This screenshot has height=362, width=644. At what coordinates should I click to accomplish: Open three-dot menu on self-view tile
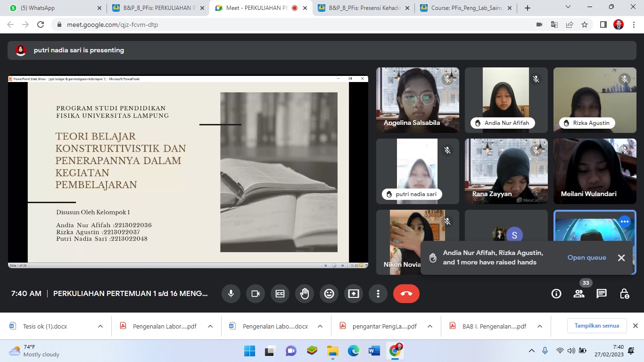pos(625,222)
